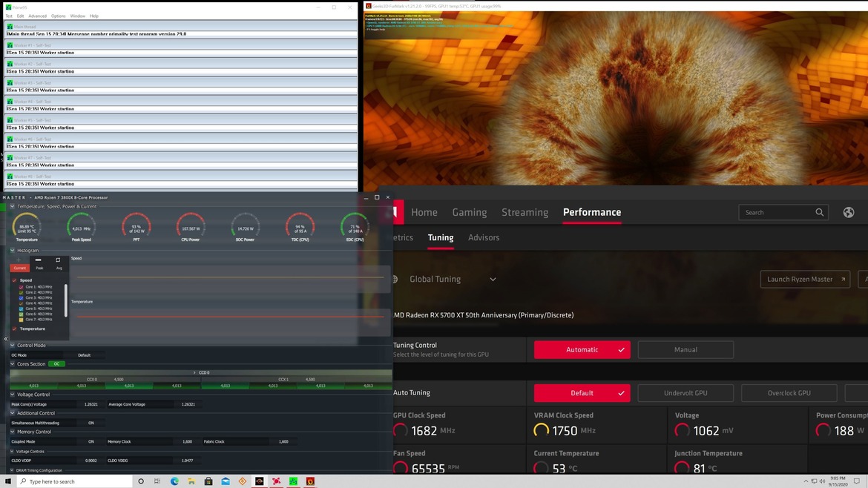Click the TDC (CPU) gauge in Ryzen Master
868x488 pixels.
[300, 227]
